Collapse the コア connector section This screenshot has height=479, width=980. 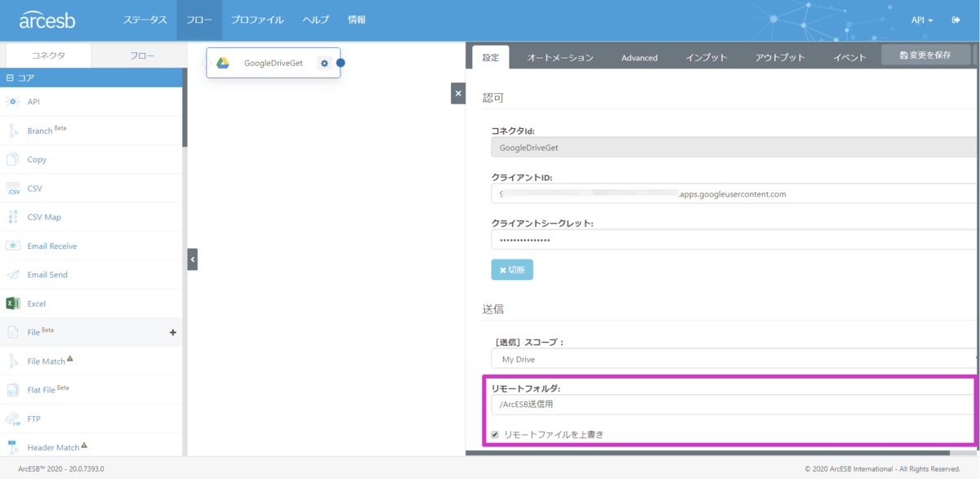pyautogui.click(x=10, y=78)
